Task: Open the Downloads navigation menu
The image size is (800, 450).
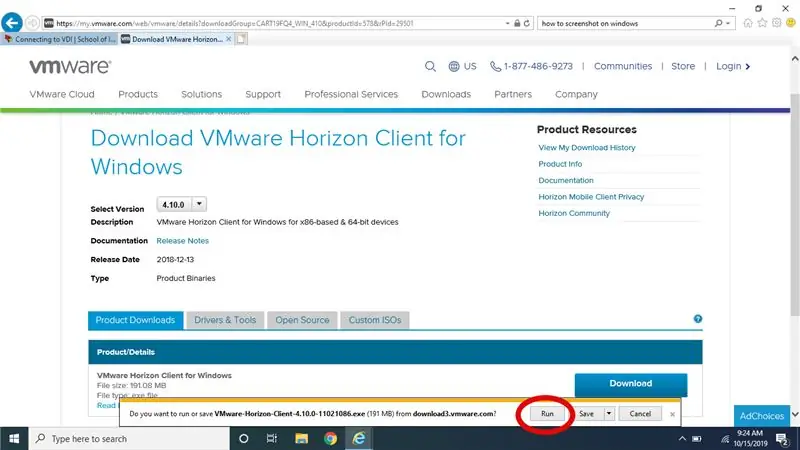Action: (446, 94)
